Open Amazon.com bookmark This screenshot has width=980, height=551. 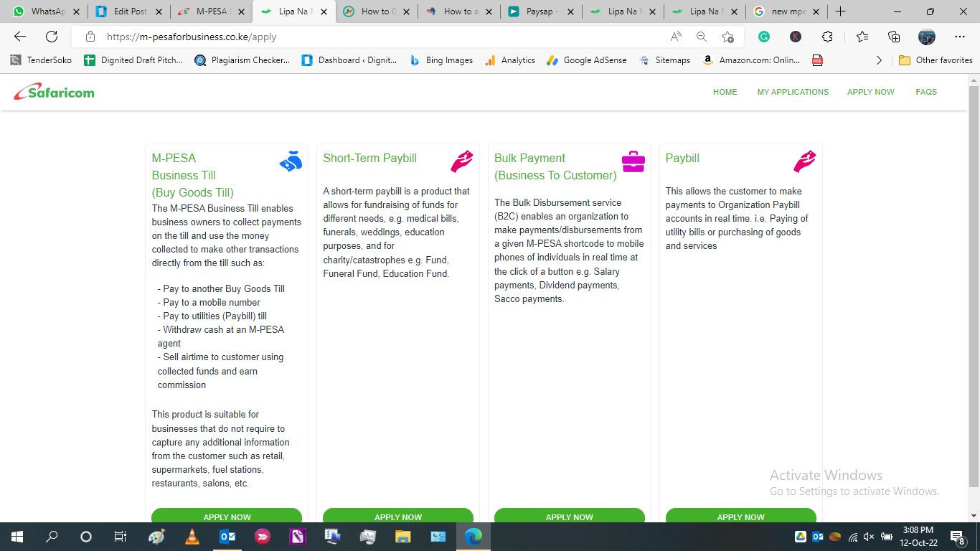point(751,60)
